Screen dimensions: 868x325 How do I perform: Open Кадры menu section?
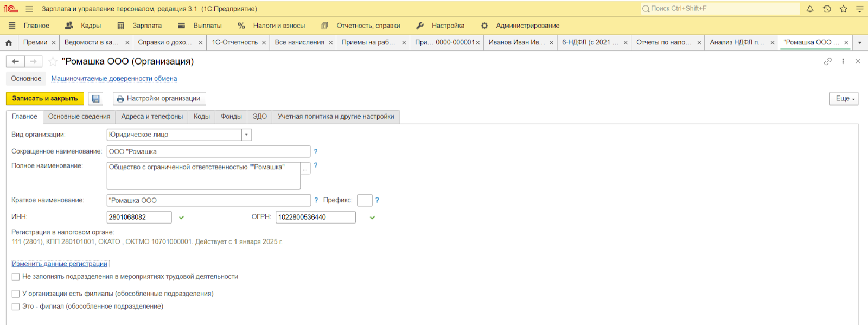click(83, 26)
